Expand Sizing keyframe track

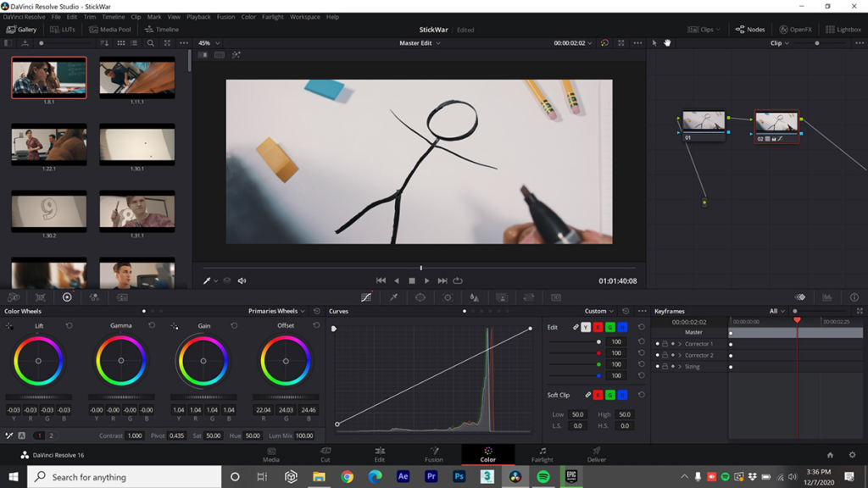680,366
